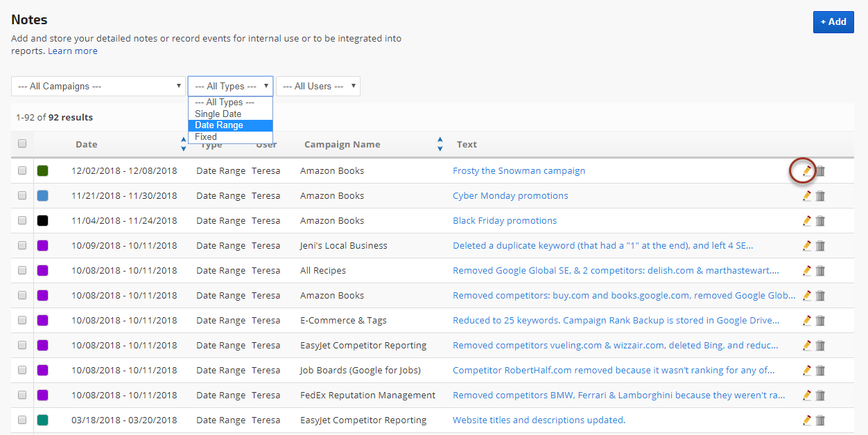Click pencil icon for Cyber Monday promotions

[x=806, y=196]
